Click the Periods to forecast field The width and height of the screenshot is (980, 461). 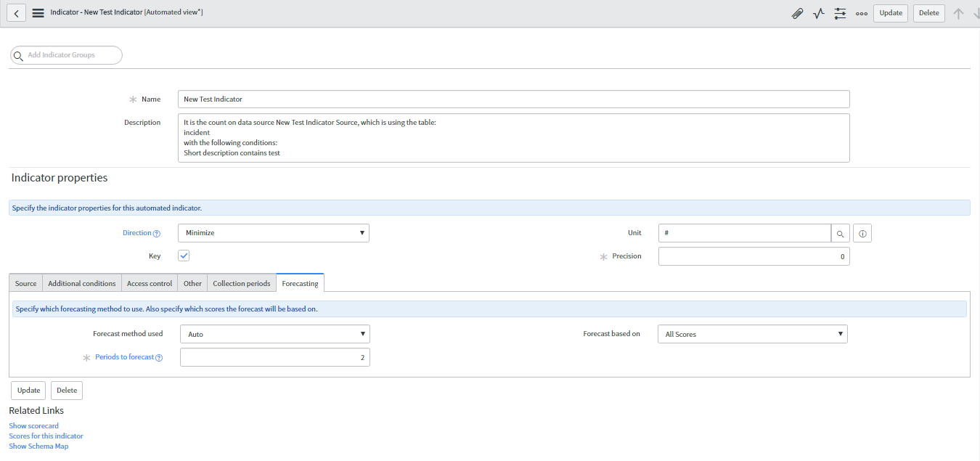pos(275,357)
